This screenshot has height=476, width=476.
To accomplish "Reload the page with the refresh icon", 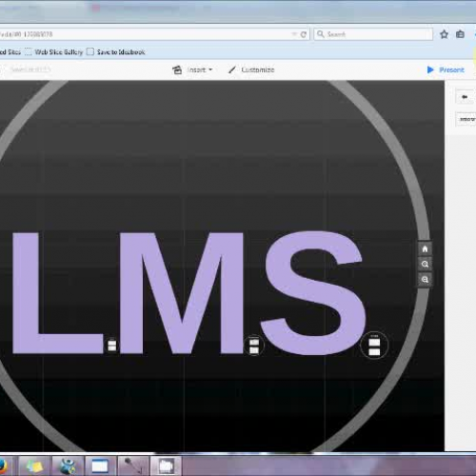I will point(304,34).
